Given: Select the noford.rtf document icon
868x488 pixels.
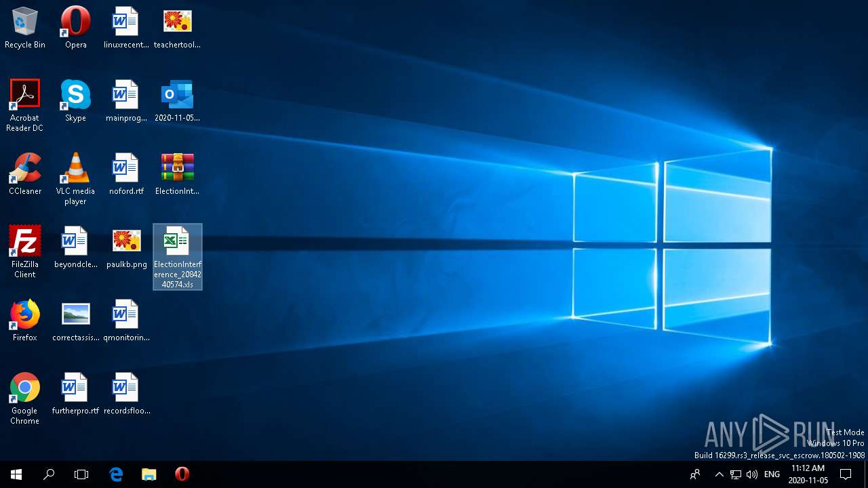Looking at the screenshot, I should [x=126, y=174].
